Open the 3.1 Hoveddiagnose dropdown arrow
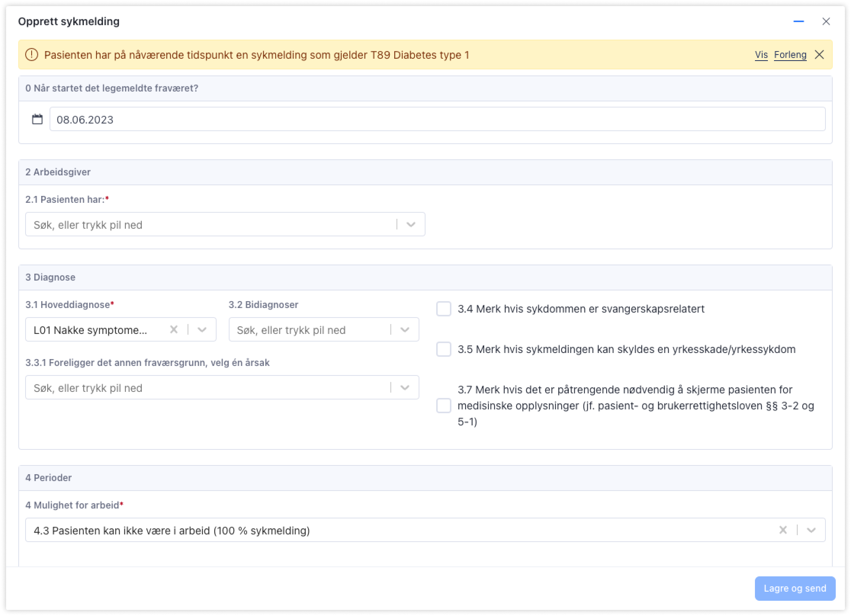851x616 pixels. coord(202,329)
